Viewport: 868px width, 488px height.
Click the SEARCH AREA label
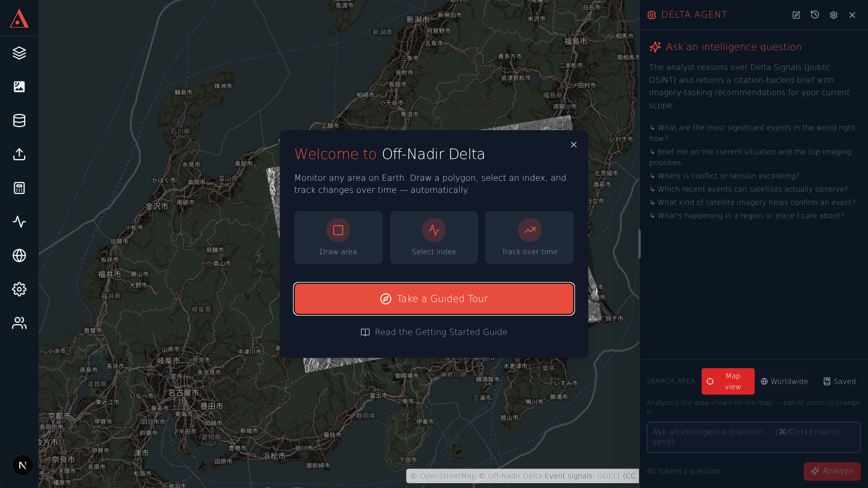[671, 381]
